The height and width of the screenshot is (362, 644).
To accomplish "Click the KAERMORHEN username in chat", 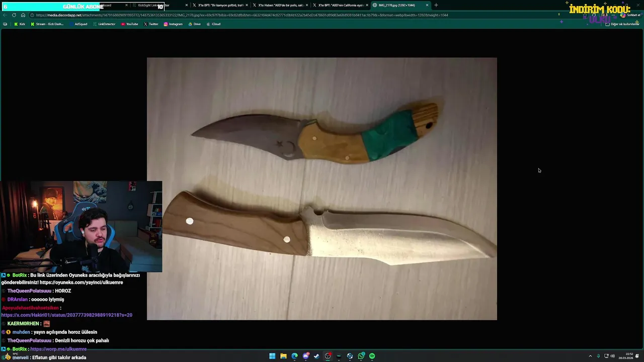I will tap(23, 324).
